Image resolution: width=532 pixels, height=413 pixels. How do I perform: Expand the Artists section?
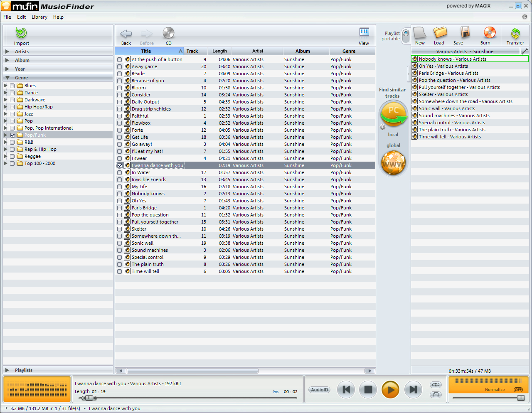point(7,52)
